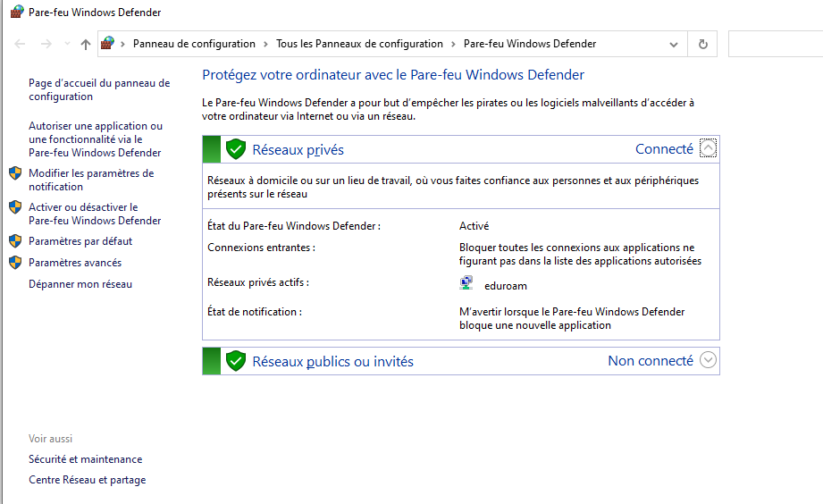This screenshot has width=823, height=504.
Task: Refresh the page with the refresh button
Action: pyautogui.click(x=703, y=44)
